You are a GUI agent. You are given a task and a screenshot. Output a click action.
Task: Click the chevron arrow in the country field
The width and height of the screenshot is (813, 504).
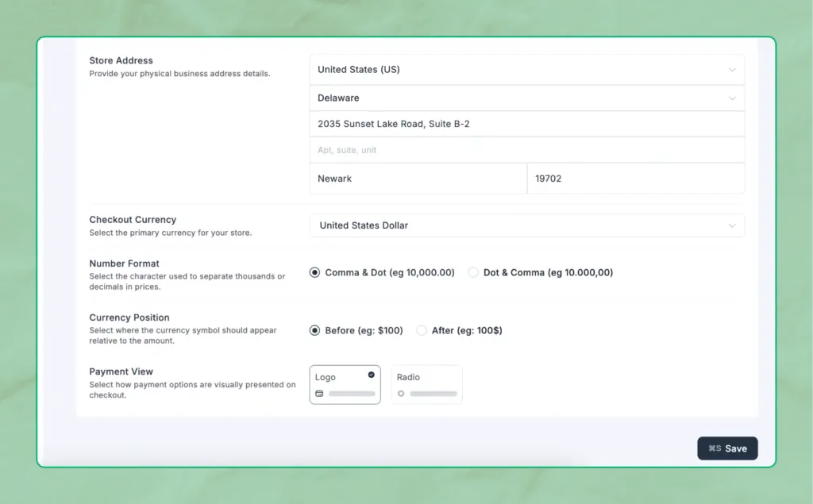pyautogui.click(x=732, y=70)
